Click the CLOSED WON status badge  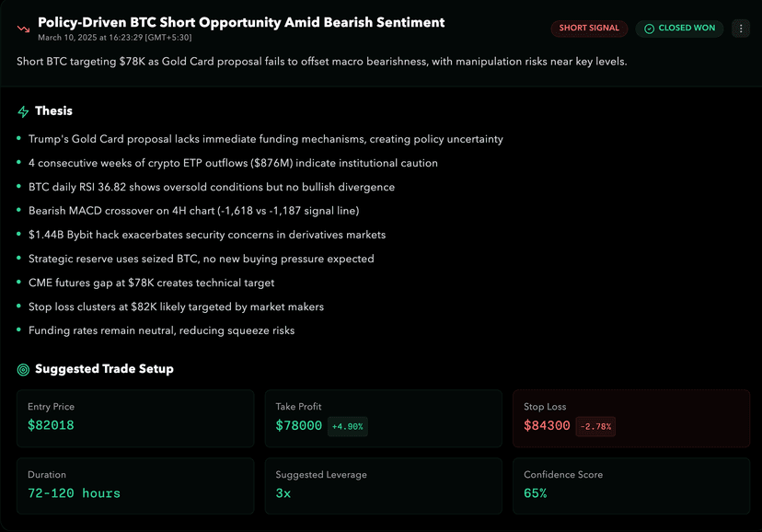click(679, 29)
